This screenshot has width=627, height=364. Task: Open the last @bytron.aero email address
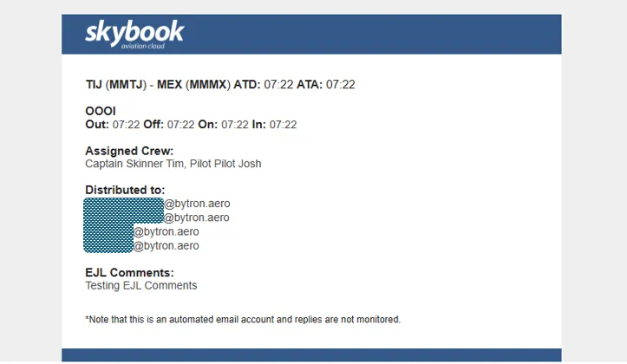(x=167, y=246)
